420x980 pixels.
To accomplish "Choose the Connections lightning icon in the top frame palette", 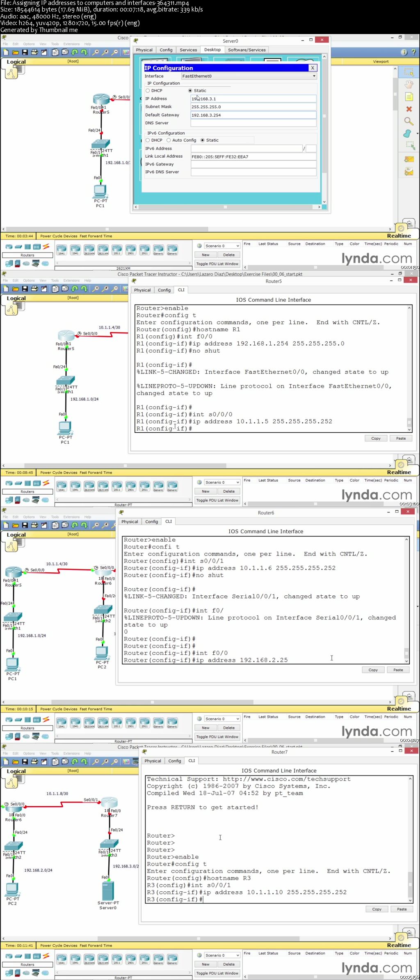I will pyautogui.click(x=46, y=247).
